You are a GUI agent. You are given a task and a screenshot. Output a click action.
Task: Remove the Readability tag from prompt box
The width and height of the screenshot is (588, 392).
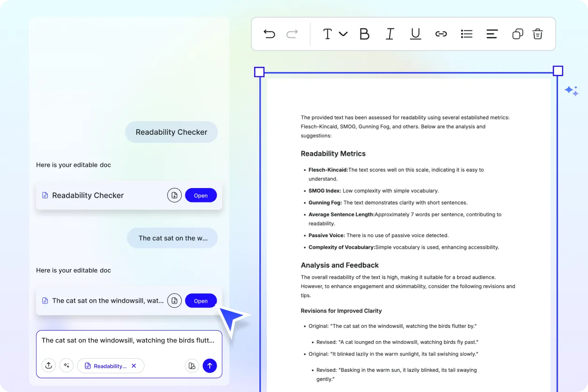point(134,366)
